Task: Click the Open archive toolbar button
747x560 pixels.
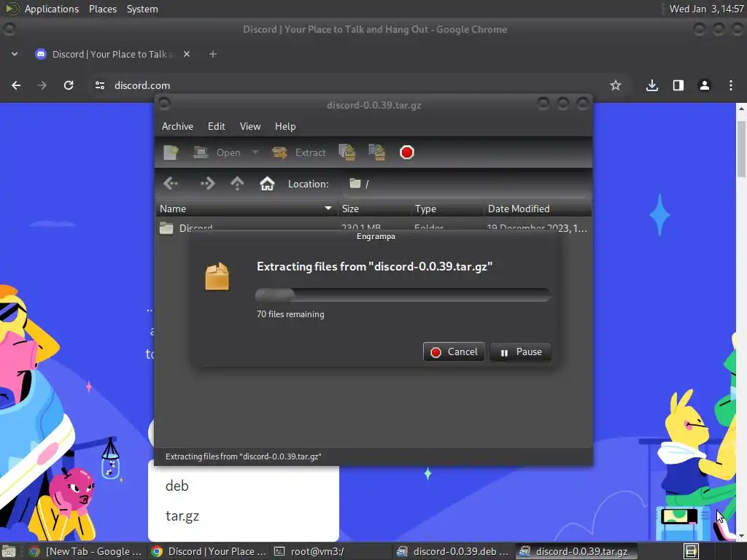Action: click(x=217, y=152)
